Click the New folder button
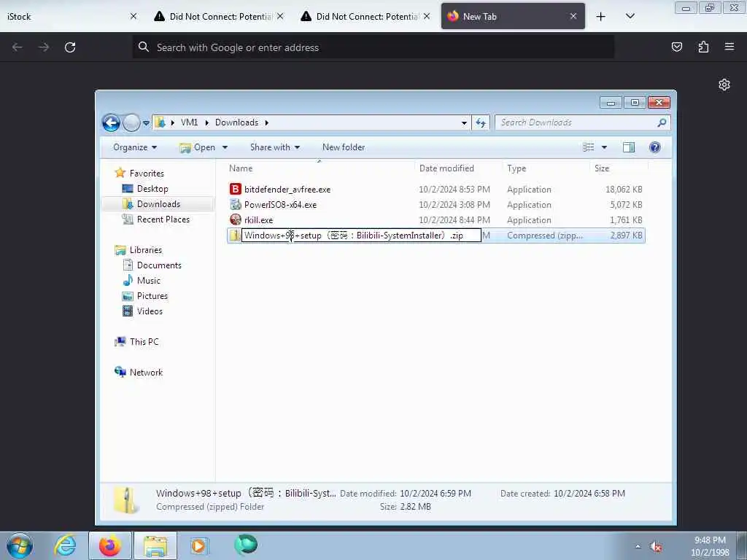747x560 pixels. coord(344,147)
